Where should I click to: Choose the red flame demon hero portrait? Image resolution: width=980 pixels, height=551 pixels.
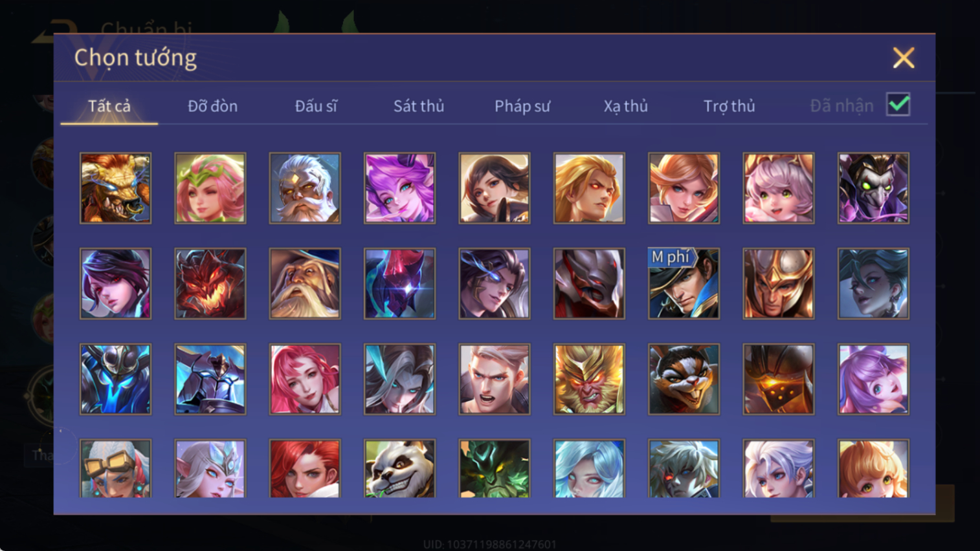point(210,283)
